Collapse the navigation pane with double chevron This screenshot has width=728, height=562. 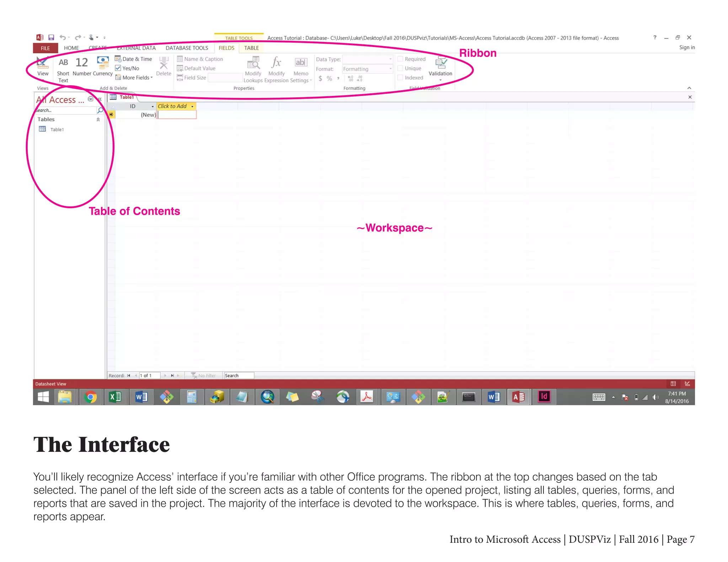pos(100,99)
